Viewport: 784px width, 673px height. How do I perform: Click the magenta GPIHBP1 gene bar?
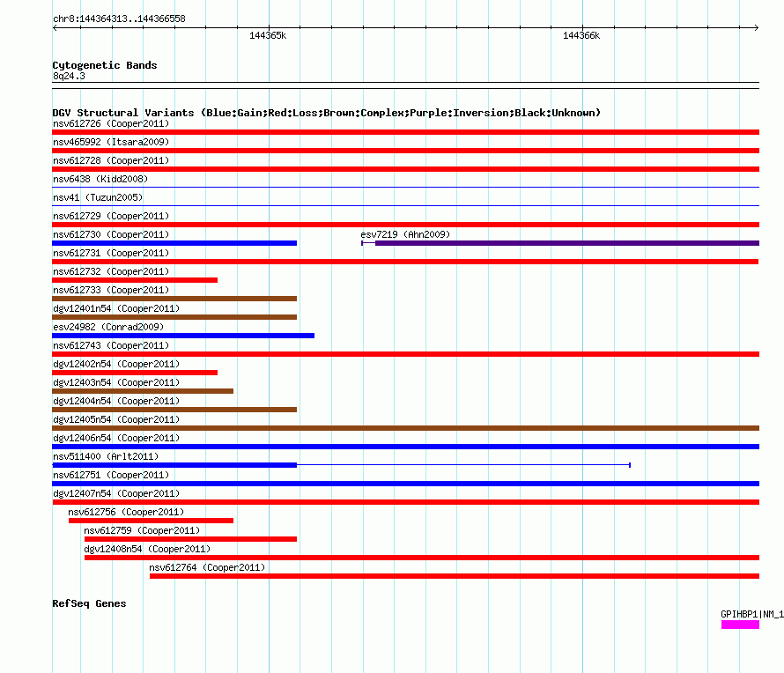[x=740, y=625]
